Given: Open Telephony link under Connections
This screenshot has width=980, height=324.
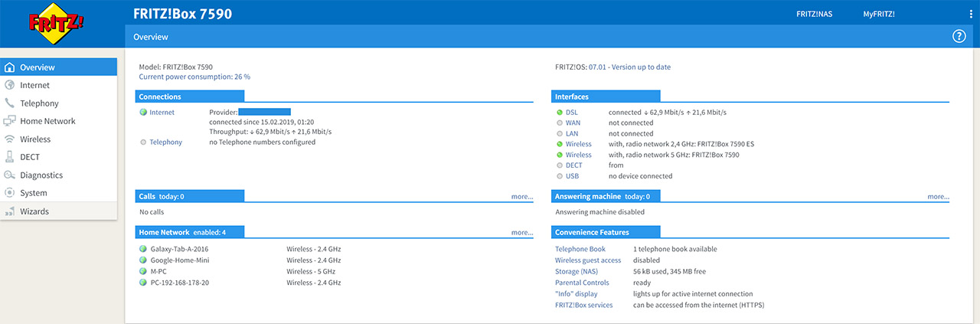Looking at the screenshot, I should click(166, 142).
